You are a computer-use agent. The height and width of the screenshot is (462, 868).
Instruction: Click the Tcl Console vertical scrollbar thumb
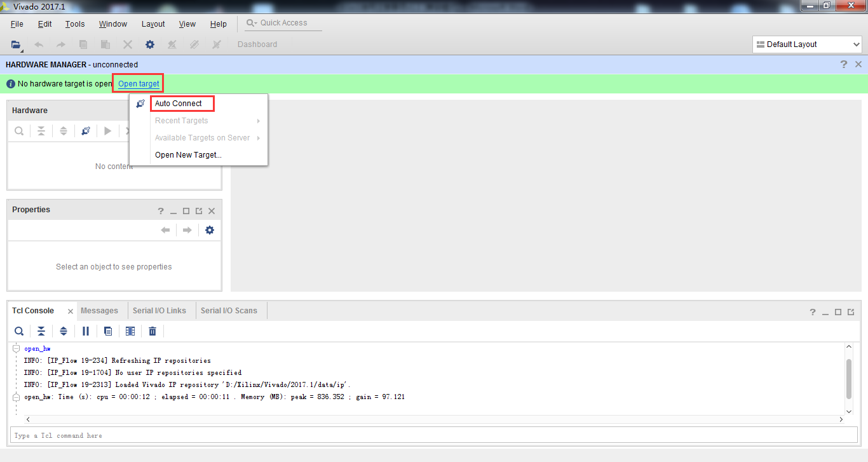(x=849, y=379)
